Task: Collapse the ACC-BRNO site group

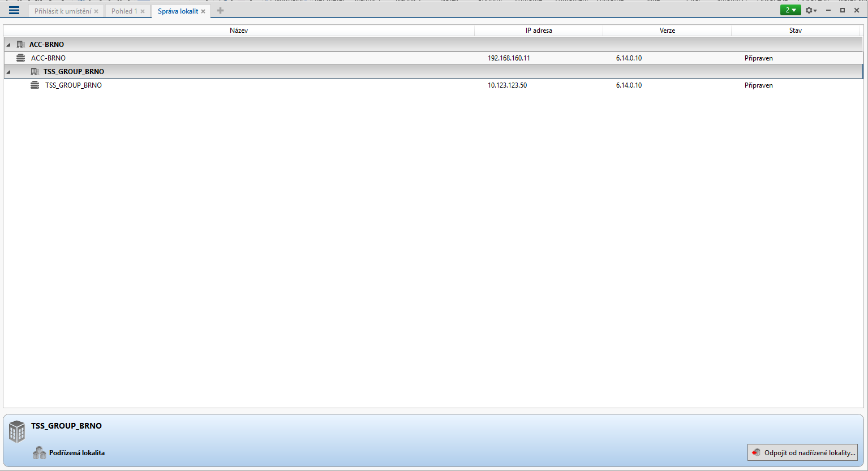Action: (8, 45)
